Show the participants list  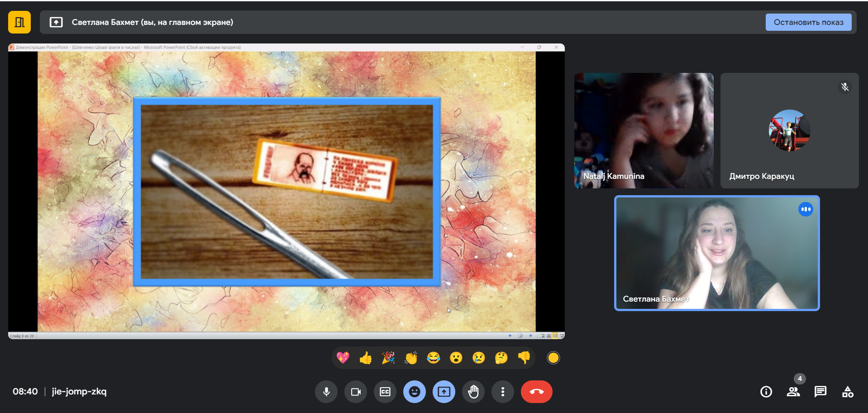click(x=793, y=392)
